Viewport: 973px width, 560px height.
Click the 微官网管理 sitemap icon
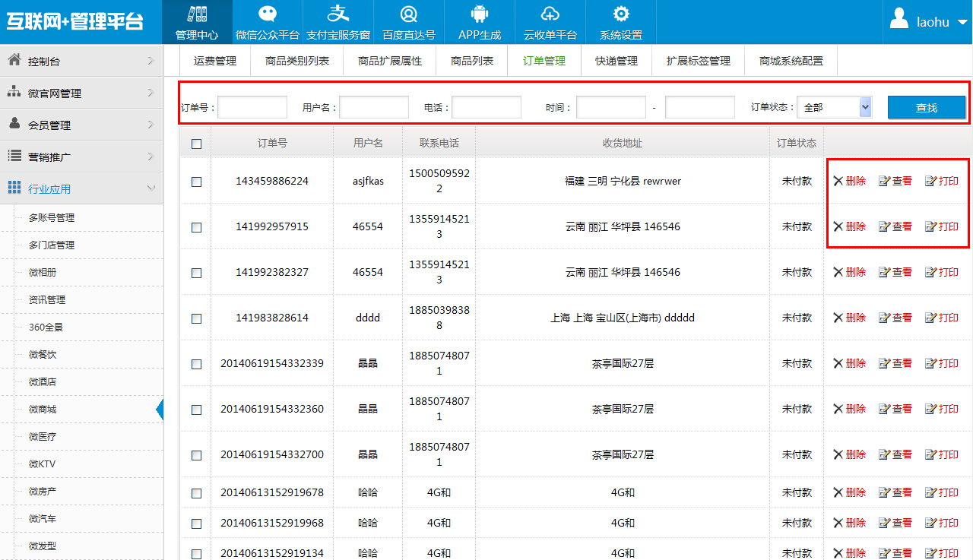pyautogui.click(x=14, y=92)
